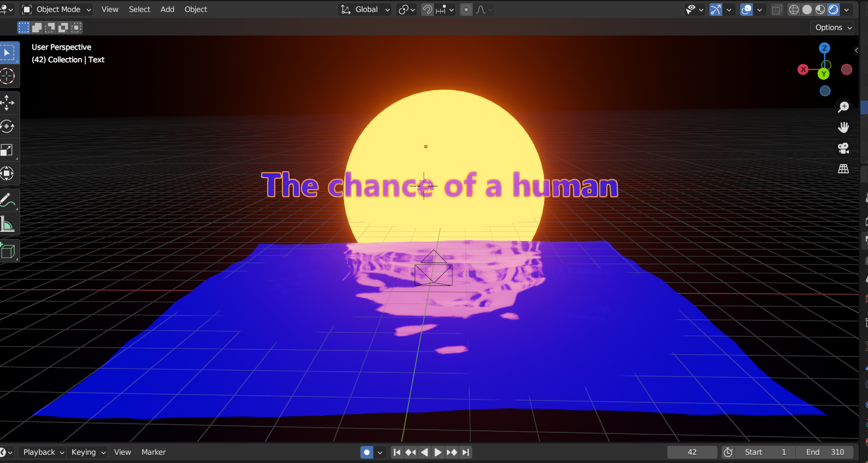
Task: Click the Zoom viewport magnifier icon
Action: (843, 107)
